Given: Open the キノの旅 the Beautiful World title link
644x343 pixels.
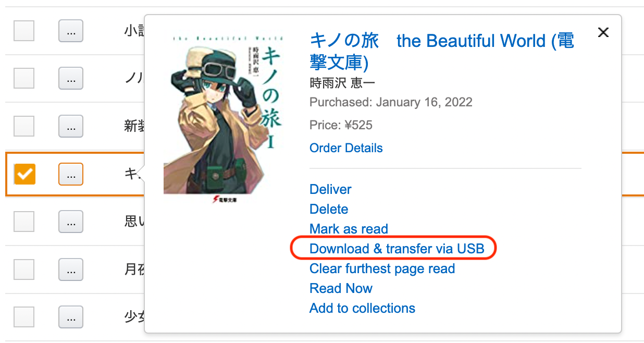Looking at the screenshot, I should (x=442, y=51).
